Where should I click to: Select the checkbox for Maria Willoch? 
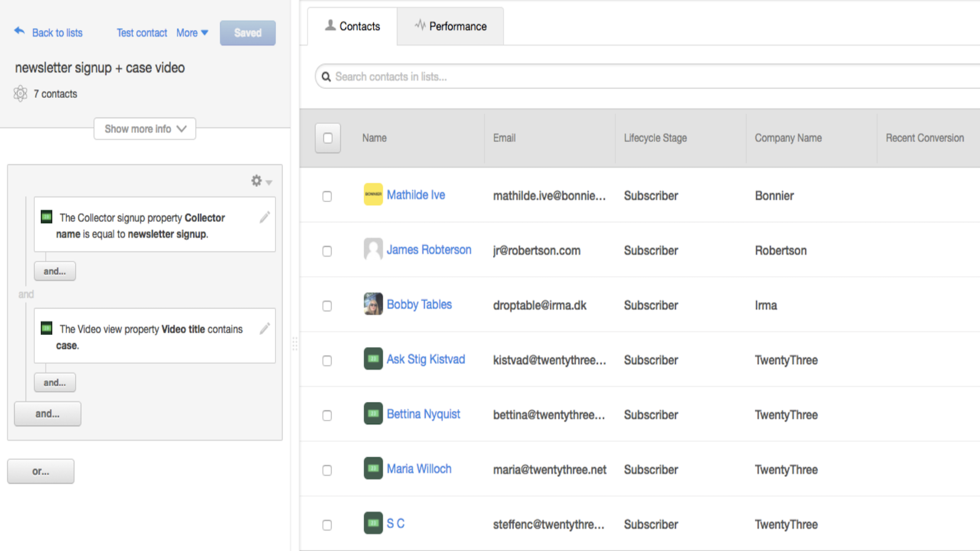(327, 470)
